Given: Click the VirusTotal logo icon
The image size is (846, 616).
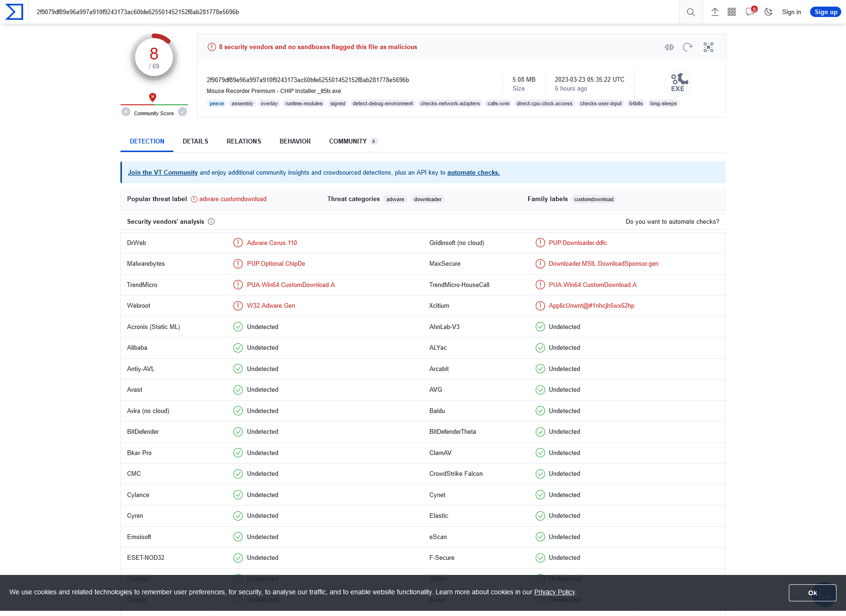Looking at the screenshot, I should click(14, 12).
